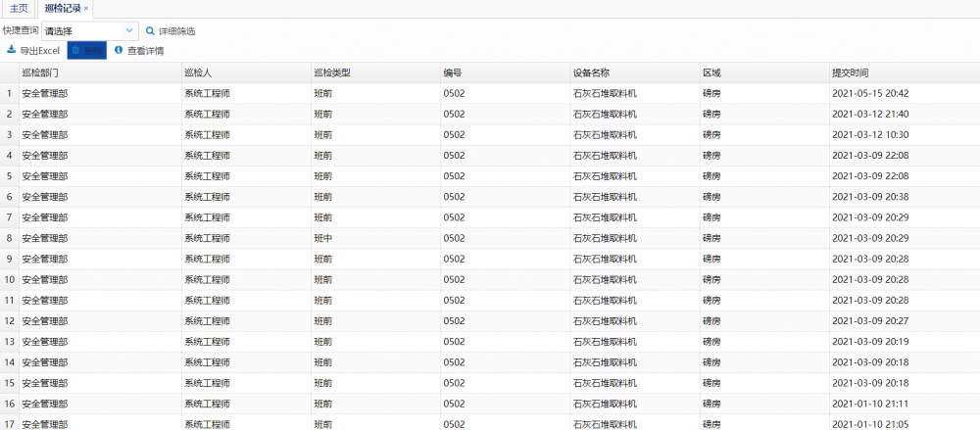Click row number 10 cell
This screenshot has width=980, height=430.
tap(10, 279)
